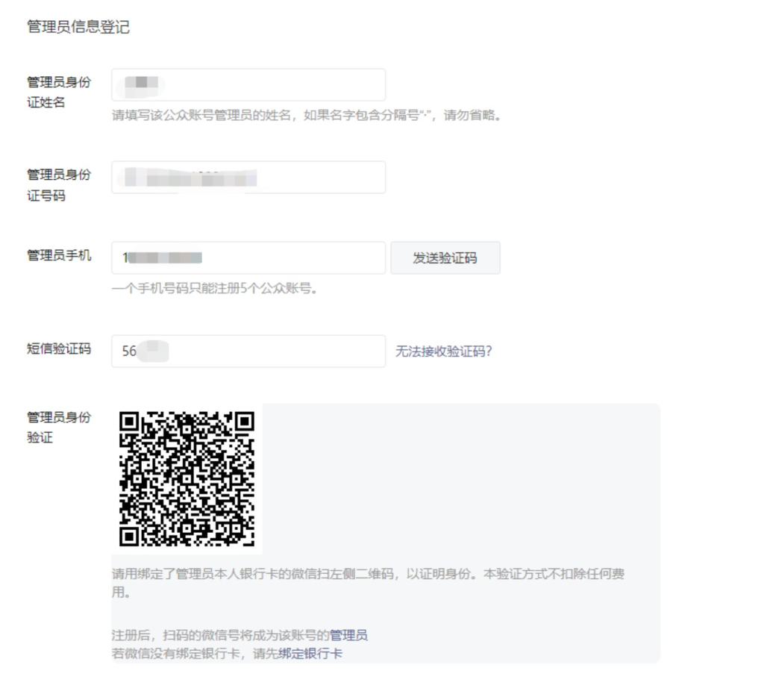Viewport: 764px width, 700px height.
Task: Click the 若微信没有绑定银行卡 note text
Action: click(x=194, y=654)
